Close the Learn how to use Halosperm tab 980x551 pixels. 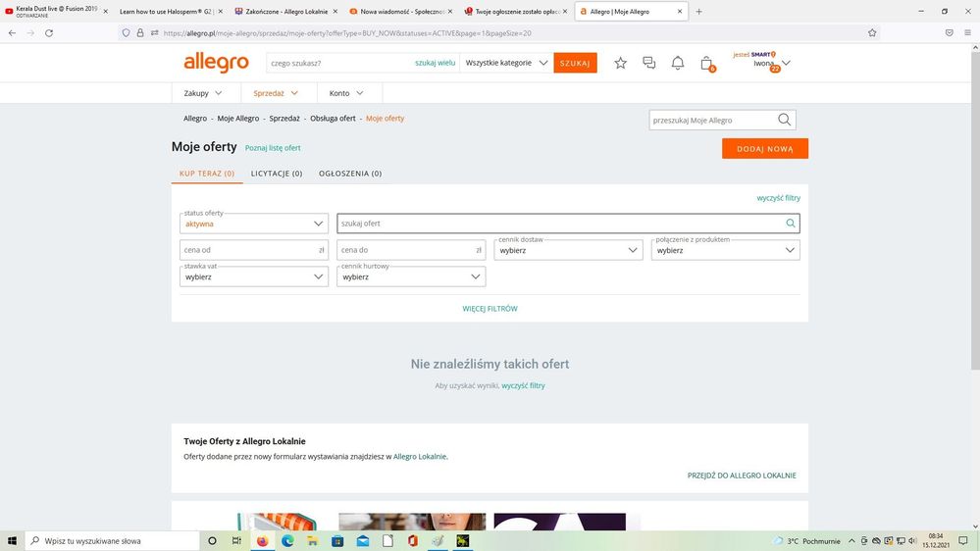point(220,11)
